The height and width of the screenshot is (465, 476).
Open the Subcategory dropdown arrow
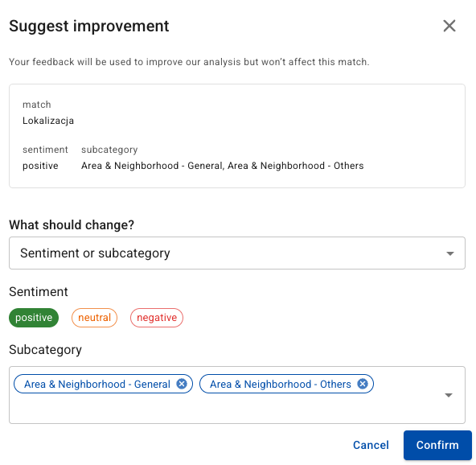tap(449, 395)
